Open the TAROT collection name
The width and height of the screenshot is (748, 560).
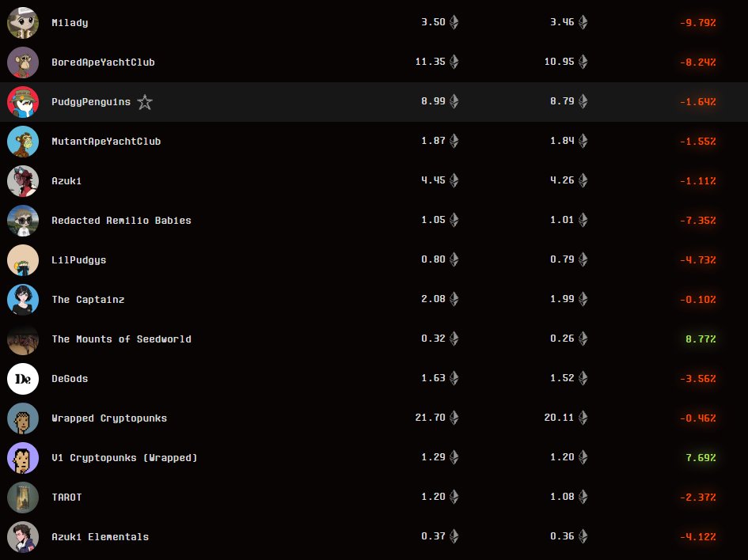[x=66, y=497]
